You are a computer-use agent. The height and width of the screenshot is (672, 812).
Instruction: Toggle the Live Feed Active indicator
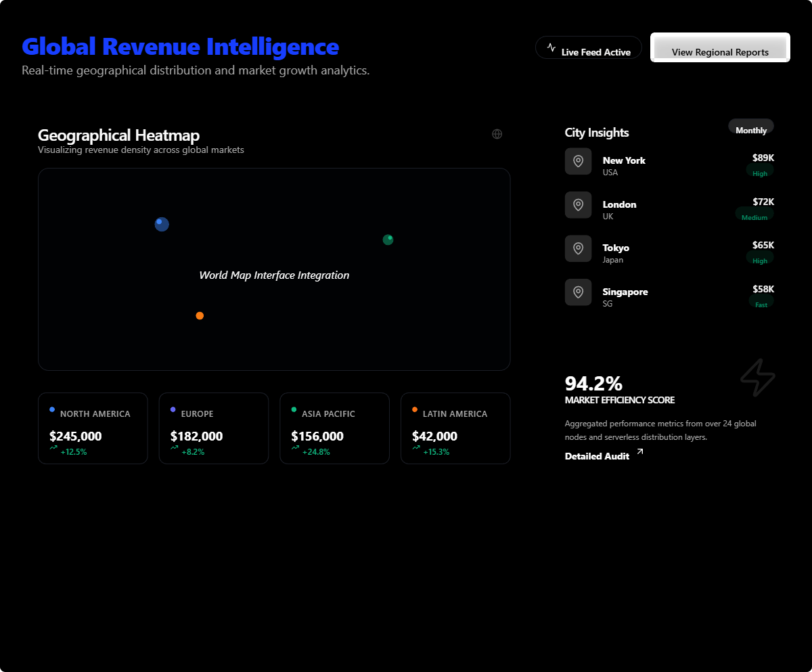pos(588,47)
